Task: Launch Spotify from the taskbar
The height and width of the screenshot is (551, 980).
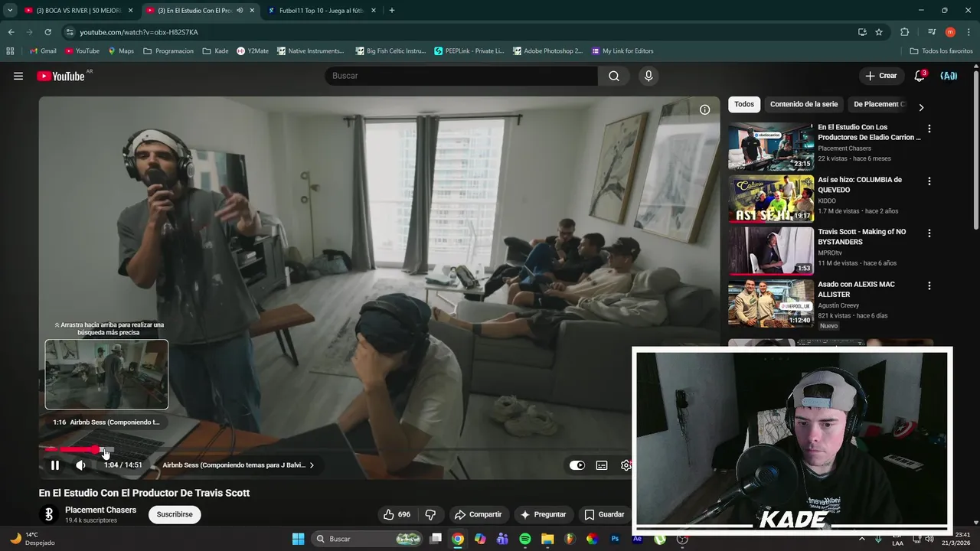Action: coord(525,539)
